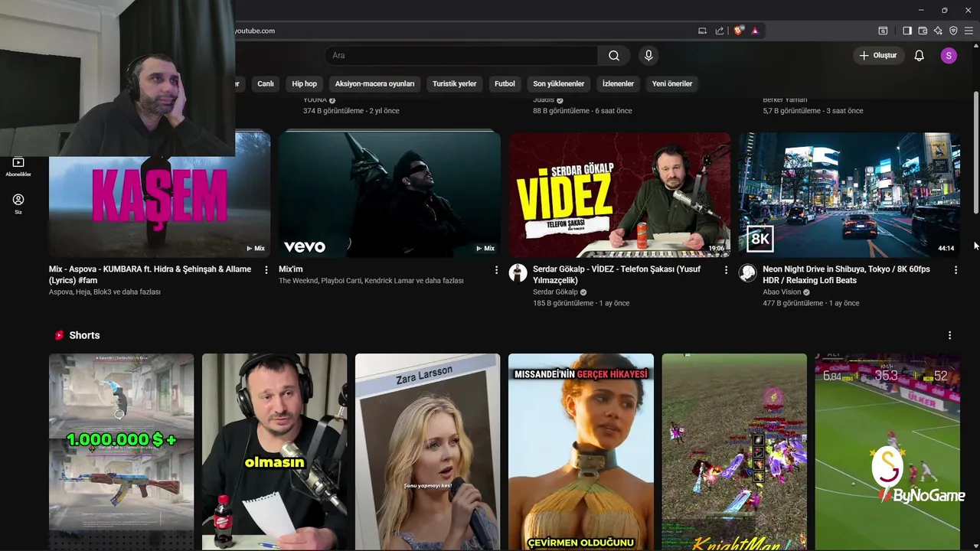Open the Neon Night Drive 8K thumbnail
This screenshot has width=980, height=551.
(x=849, y=194)
